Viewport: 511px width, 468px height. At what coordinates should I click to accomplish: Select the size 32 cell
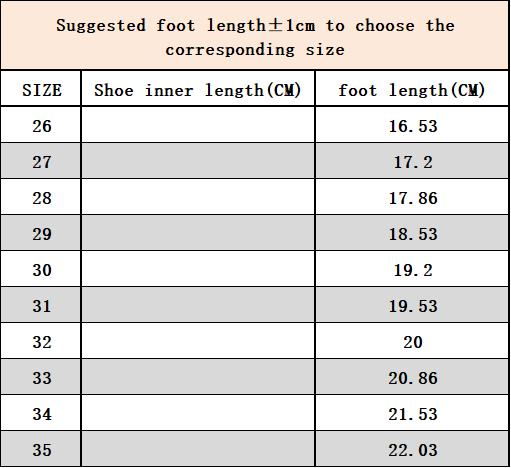click(41, 341)
